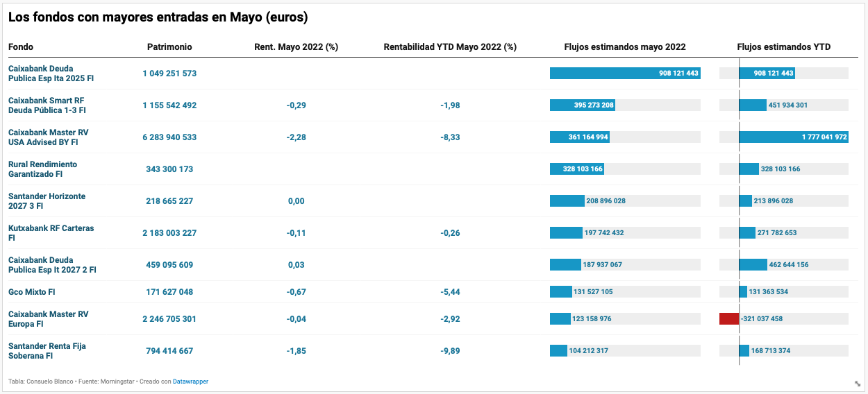
Task: Click the resize handle icon at bottom-right
Action: [x=858, y=384]
